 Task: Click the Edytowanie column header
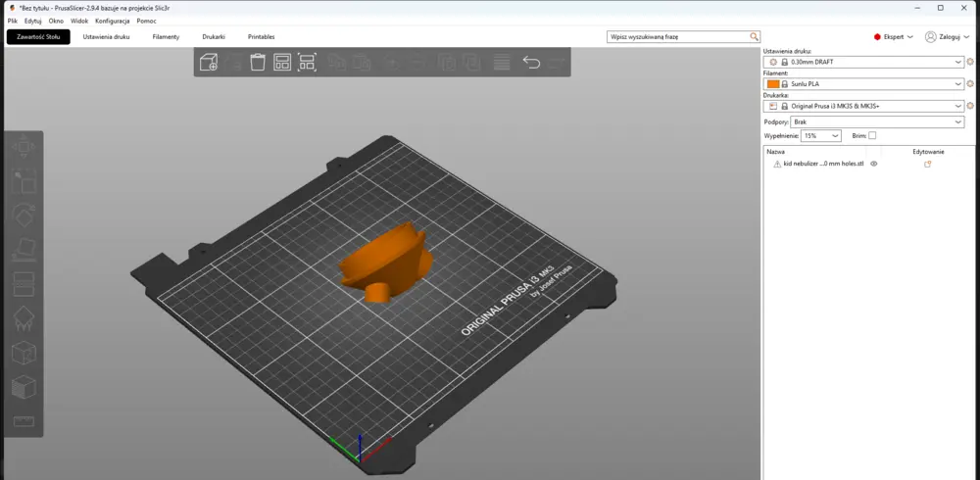pyautogui.click(x=928, y=151)
